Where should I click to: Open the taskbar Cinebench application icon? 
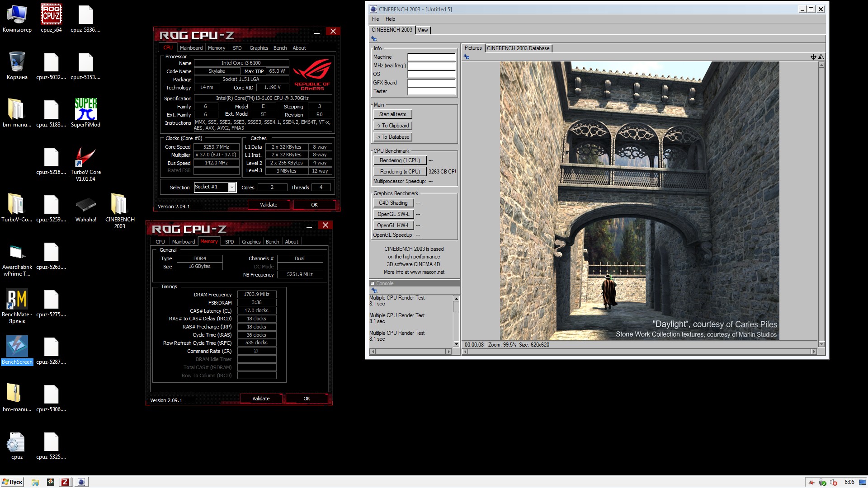pos(81,482)
